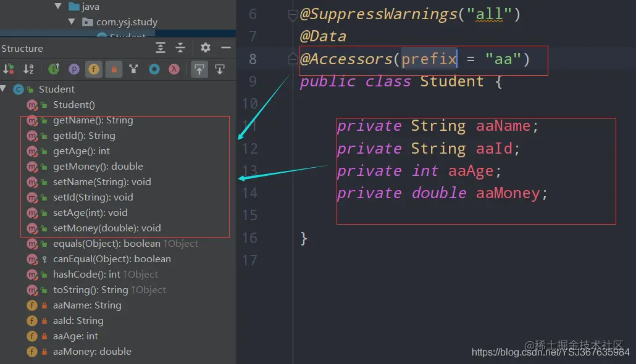636x364 pixels.
Task: Collapse the java folder in project tree
Action: [58, 7]
